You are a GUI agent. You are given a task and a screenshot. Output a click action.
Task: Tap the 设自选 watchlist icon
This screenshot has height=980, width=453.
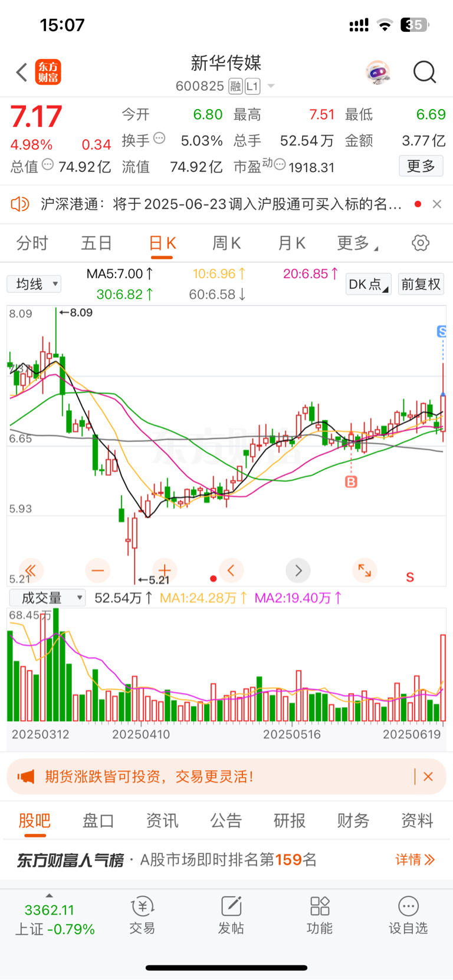408,916
